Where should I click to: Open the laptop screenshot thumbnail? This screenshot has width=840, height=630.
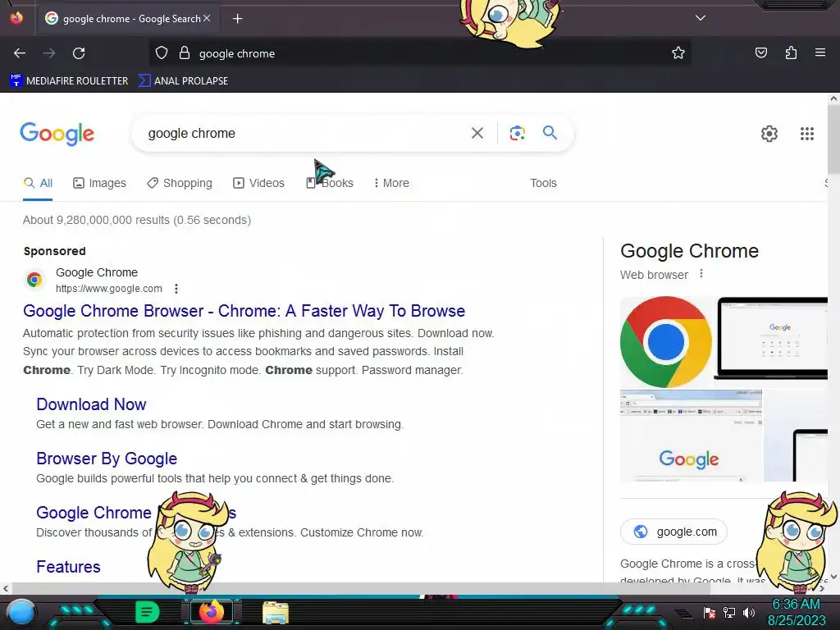pos(771,339)
